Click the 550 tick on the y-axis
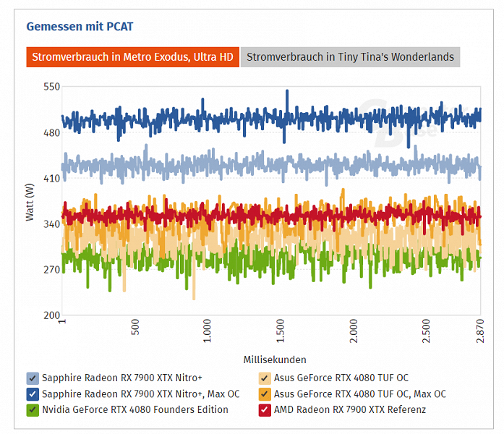The image size is (504, 434). click(x=52, y=87)
